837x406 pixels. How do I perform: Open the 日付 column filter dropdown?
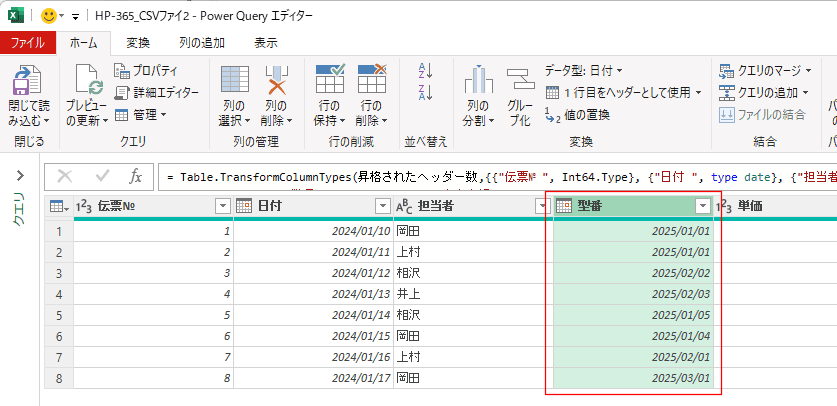tap(381, 206)
